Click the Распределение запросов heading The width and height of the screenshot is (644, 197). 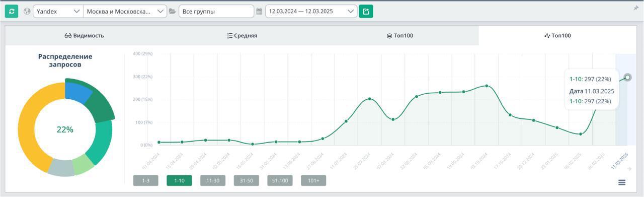[x=65, y=60]
